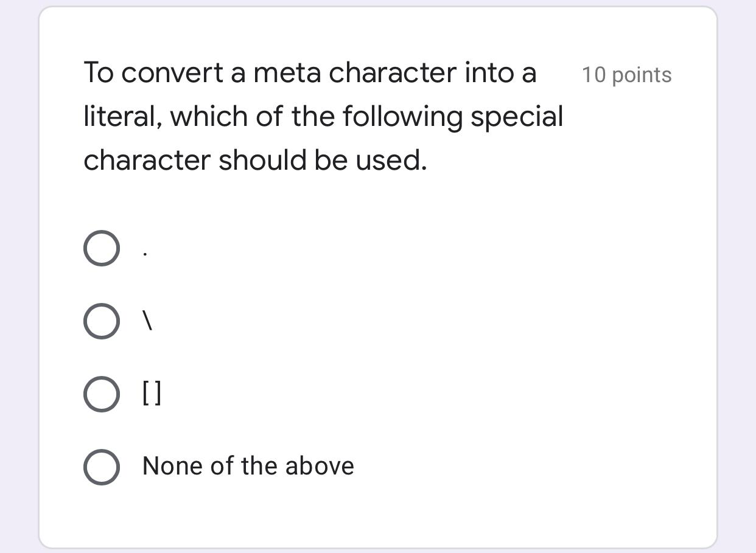Click the word 'literal' in the question

(x=118, y=116)
